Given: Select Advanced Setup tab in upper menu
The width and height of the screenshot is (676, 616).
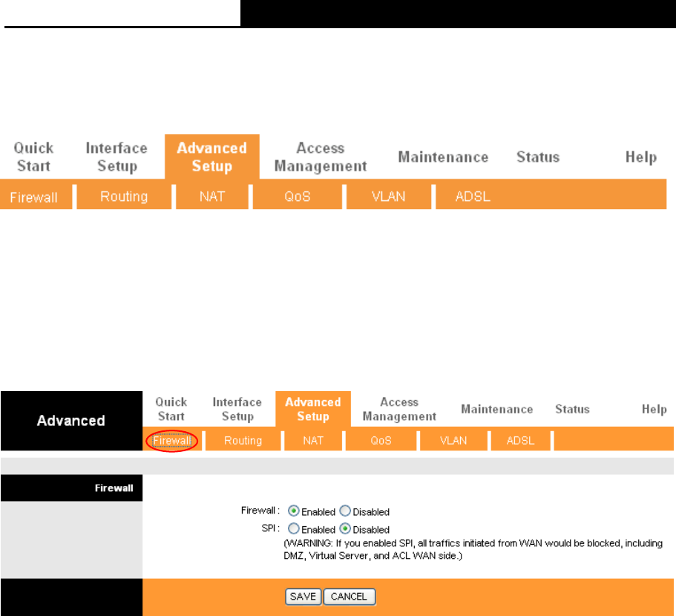Looking at the screenshot, I should pos(212,157).
